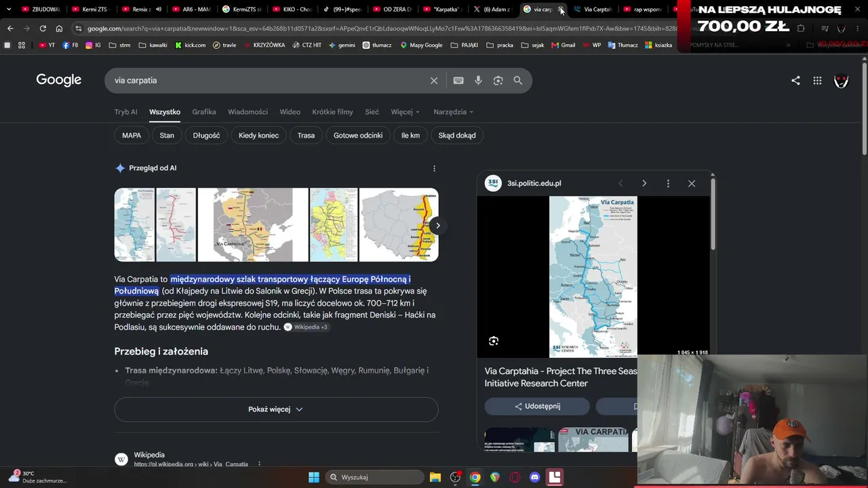Open the YT bookmark
Image resolution: width=868 pixels, height=488 pixels.
click(47, 45)
